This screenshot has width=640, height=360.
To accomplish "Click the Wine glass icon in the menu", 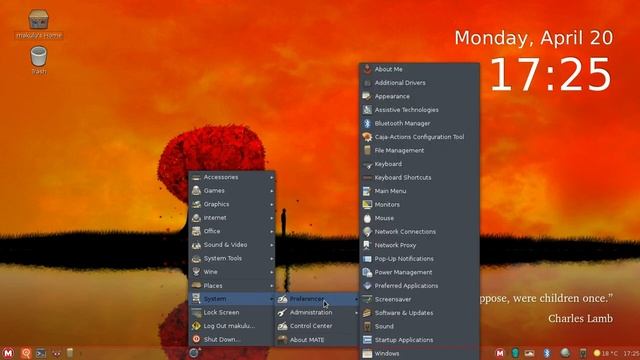I will pyautogui.click(x=196, y=272).
